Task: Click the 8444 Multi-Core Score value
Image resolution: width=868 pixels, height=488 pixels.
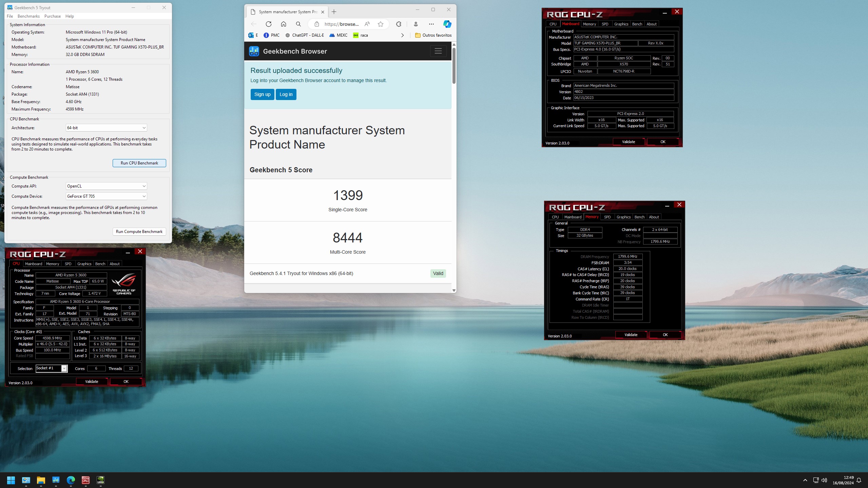Action: pos(348,238)
